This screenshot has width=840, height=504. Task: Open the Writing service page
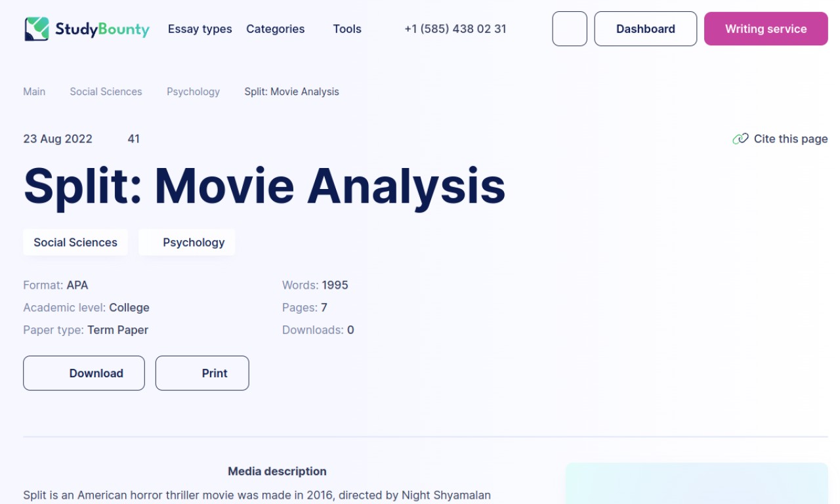[x=766, y=29]
